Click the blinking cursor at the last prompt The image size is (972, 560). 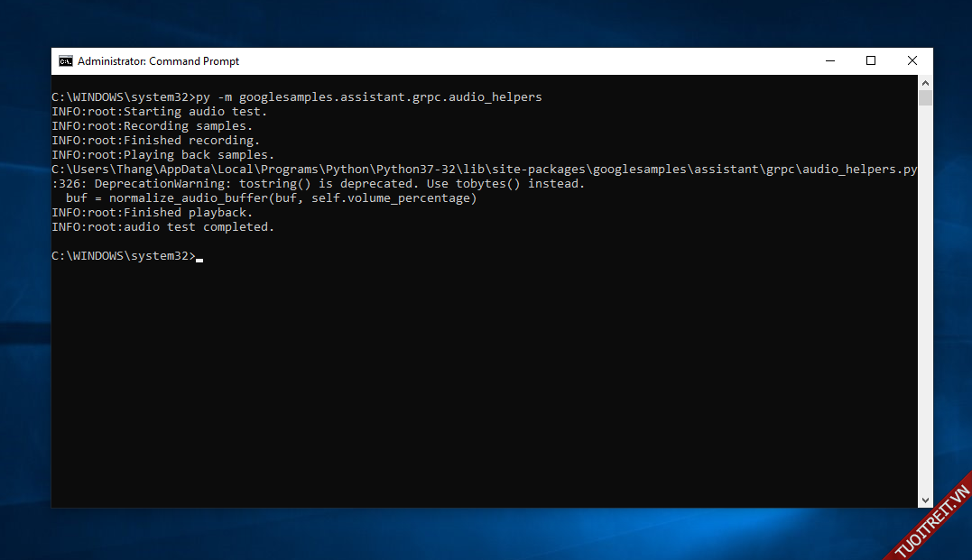pos(199,258)
